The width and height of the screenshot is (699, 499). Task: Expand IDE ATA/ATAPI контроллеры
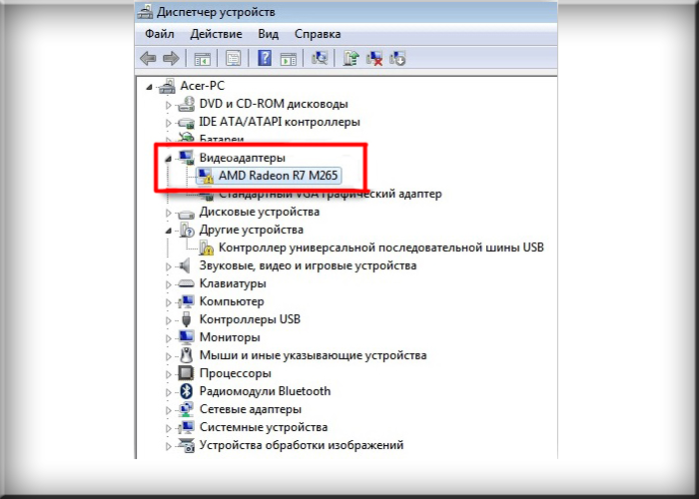tap(169, 123)
